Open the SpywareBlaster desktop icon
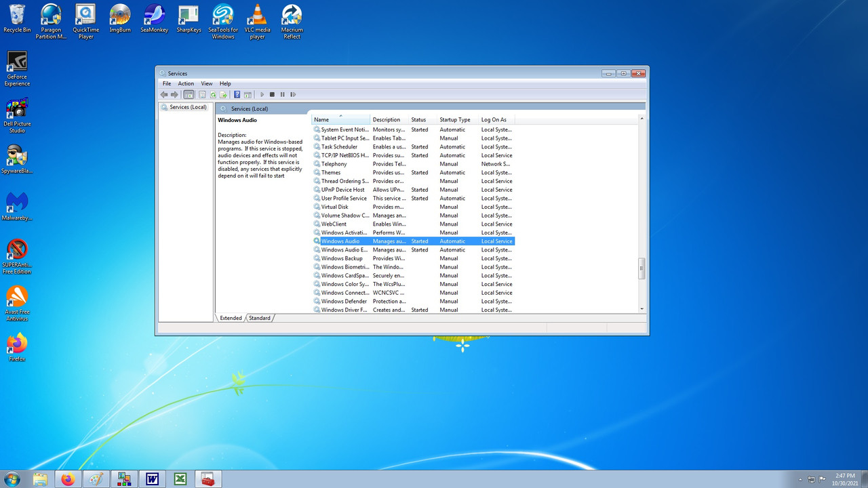 point(17,159)
